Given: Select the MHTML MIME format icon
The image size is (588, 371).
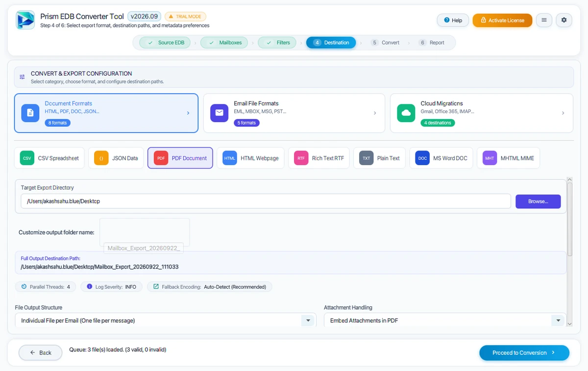Looking at the screenshot, I should tap(490, 158).
